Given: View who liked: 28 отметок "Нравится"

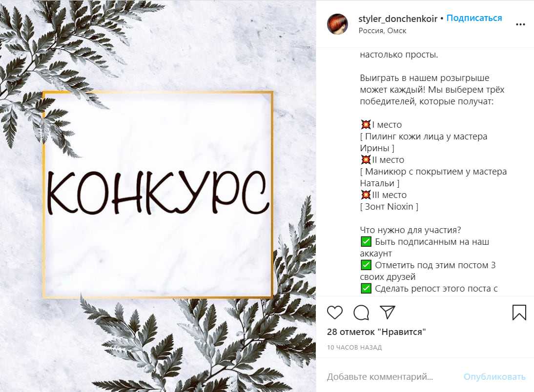Looking at the screenshot, I should [376, 332].
